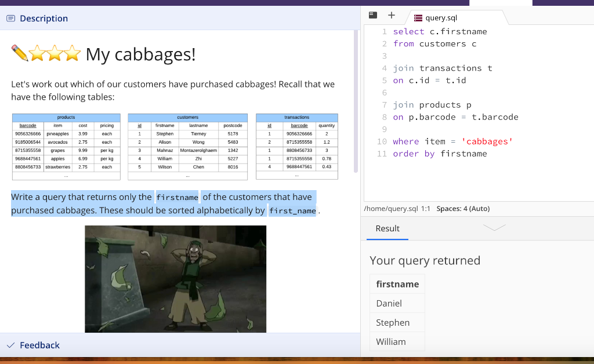Click the description pane vertical scrollbar

click(x=356, y=101)
